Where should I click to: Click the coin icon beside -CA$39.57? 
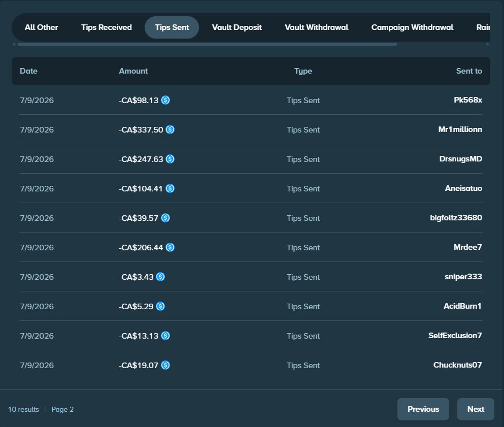point(165,218)
